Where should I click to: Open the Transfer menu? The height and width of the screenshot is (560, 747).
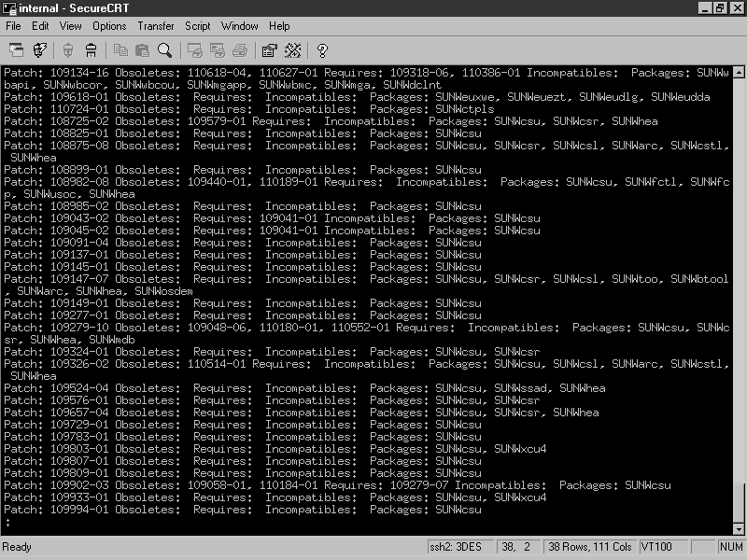click(155, 26)
